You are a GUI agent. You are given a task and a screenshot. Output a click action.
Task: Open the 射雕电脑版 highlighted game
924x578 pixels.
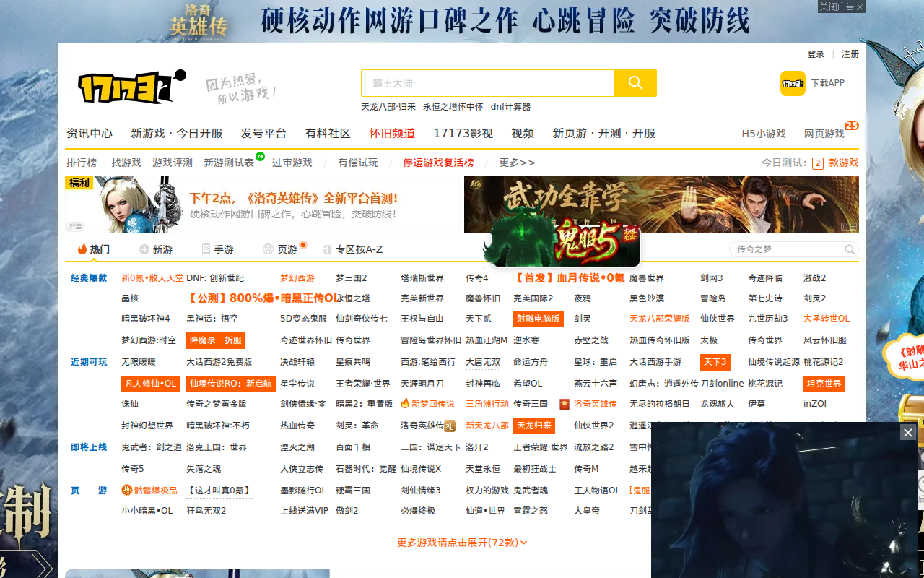pyautogui.click(x=537, y=319)
